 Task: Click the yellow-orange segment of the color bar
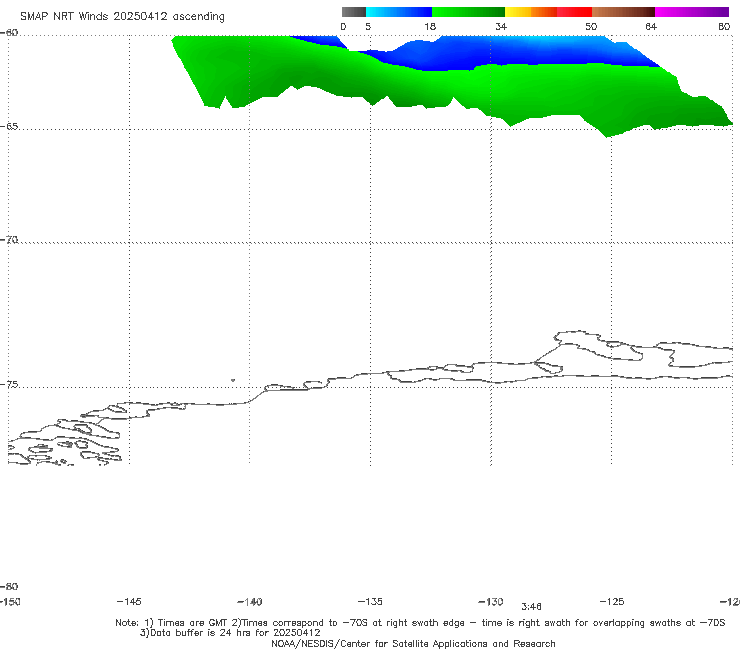(x=531, y=12)
